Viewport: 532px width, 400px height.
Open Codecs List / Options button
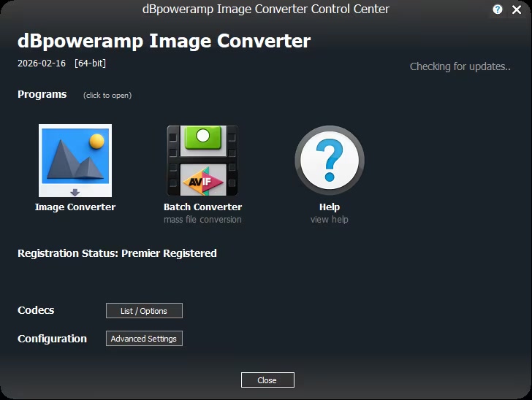pyautogui.click(x=144, y=311)
